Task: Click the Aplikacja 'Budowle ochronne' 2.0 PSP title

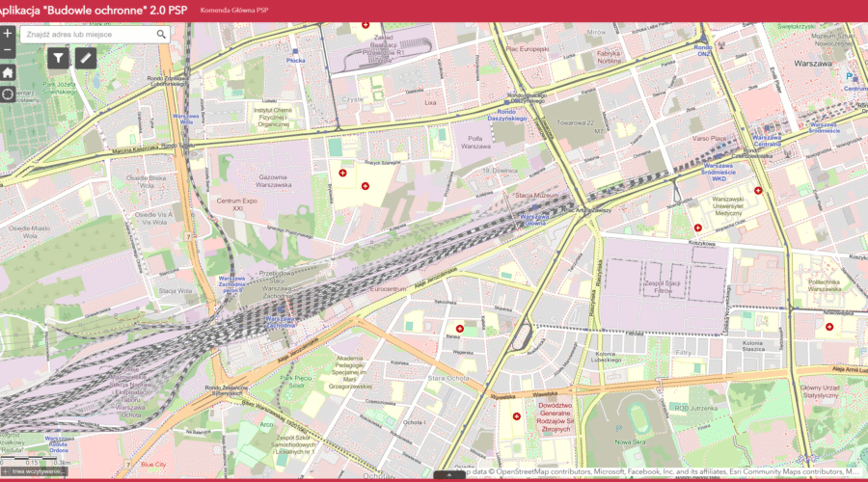Action: coord(92,10)
